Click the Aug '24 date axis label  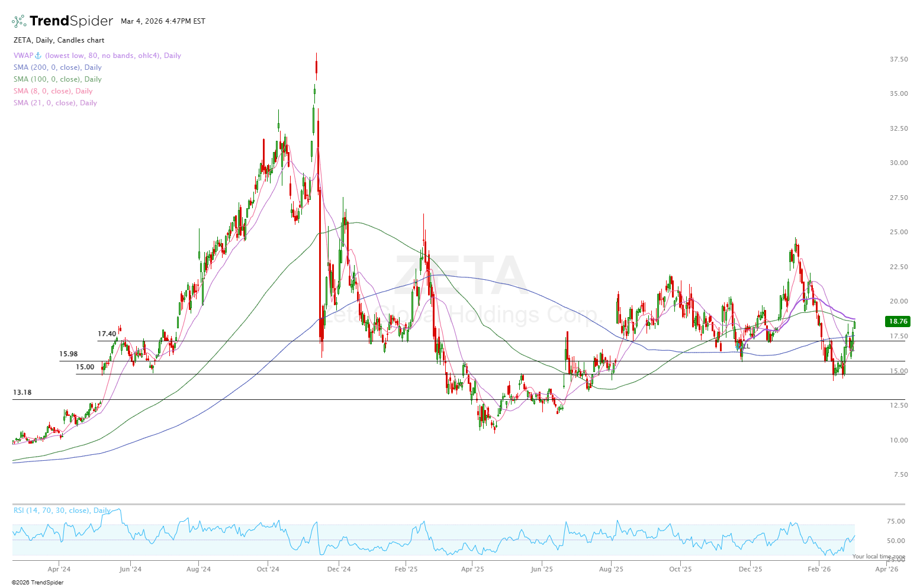[x=198, y=570]
